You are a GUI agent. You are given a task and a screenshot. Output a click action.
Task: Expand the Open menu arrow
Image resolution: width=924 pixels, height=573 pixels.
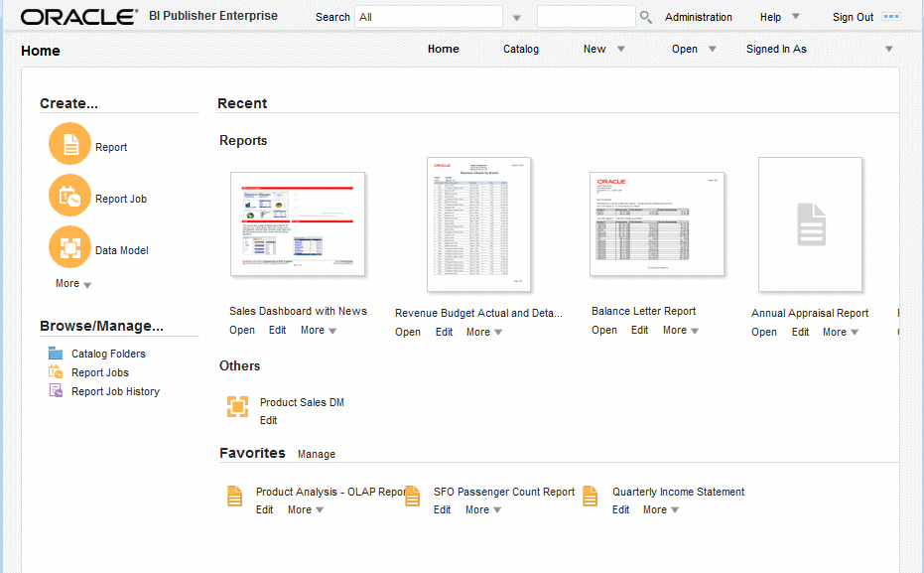(x=712, y=49)
